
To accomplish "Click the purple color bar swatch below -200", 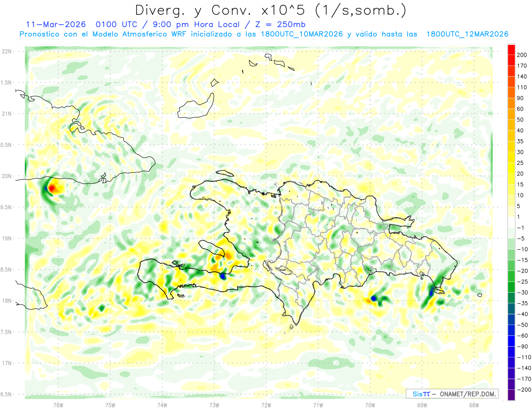I will click(x=511, y=395).
